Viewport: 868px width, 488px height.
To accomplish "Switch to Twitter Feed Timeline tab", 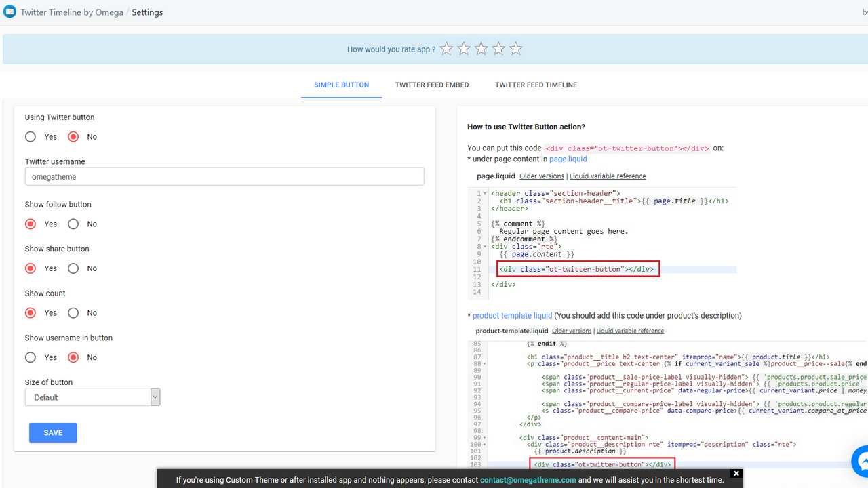I will (536, 85).
